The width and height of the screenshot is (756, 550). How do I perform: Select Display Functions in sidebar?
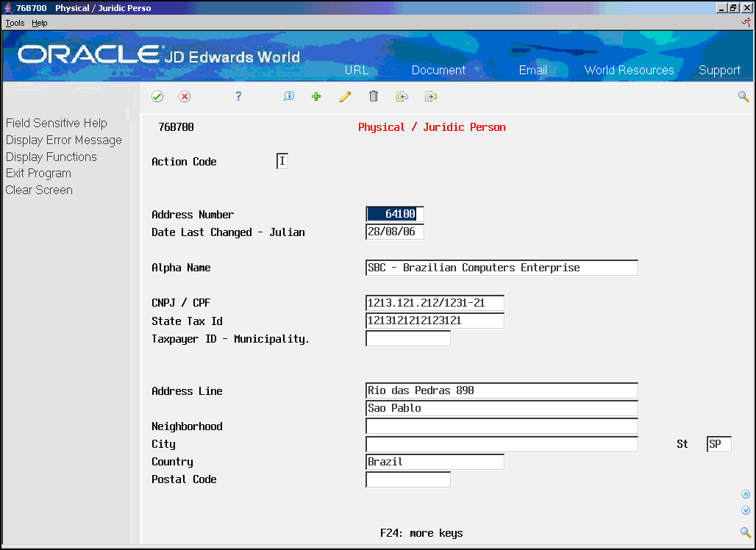[x=51, y=157]
